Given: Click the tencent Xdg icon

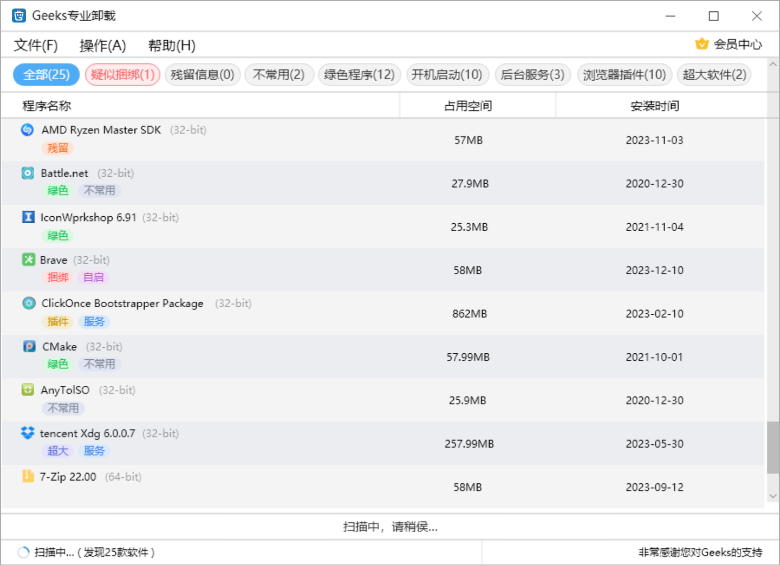Looking at the screenshot, I should pyautogui.click(x=28, y=433).
